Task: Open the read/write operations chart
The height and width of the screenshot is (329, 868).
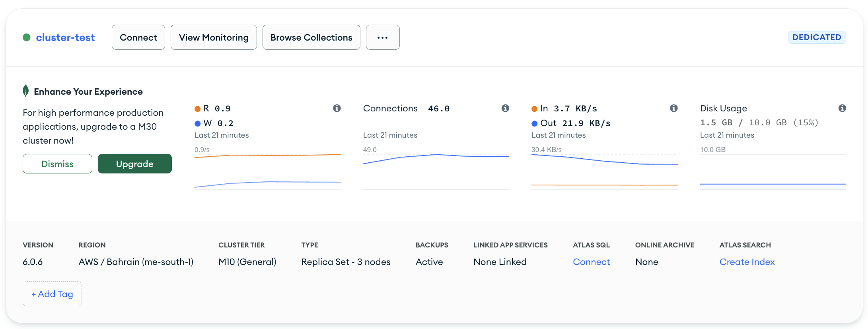Action: [268, 171]
